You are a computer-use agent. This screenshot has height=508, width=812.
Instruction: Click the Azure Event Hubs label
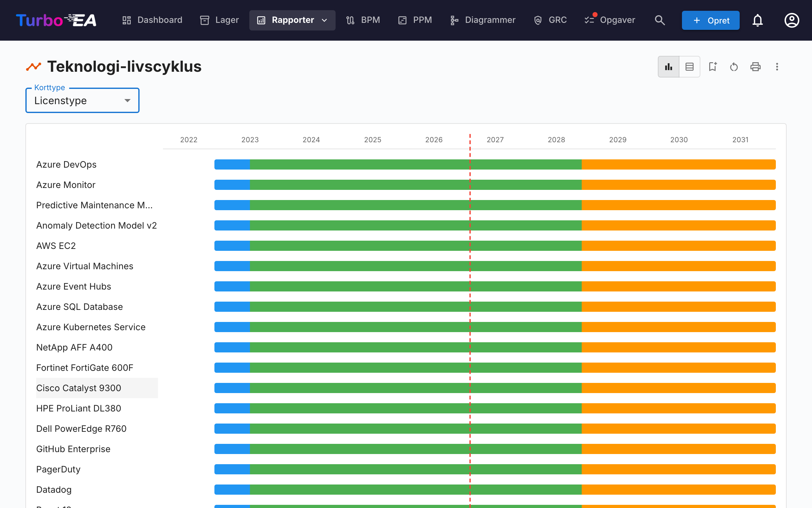point(74,287)
